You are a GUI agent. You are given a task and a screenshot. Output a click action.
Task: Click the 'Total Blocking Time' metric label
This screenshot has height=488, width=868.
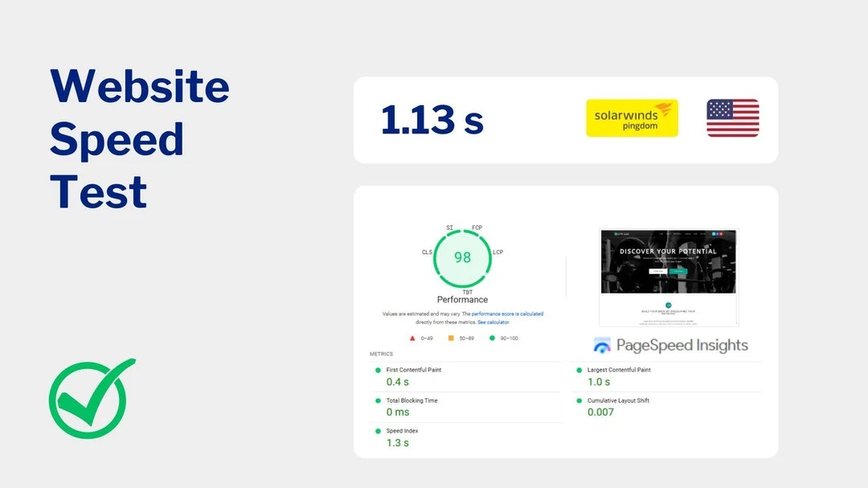(x=411, y=400)
